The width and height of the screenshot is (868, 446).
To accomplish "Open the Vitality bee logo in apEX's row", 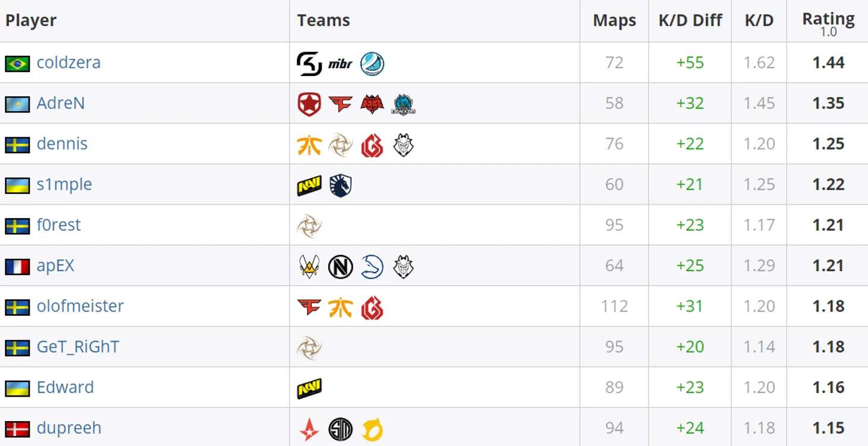I will (x=309, y=266).
